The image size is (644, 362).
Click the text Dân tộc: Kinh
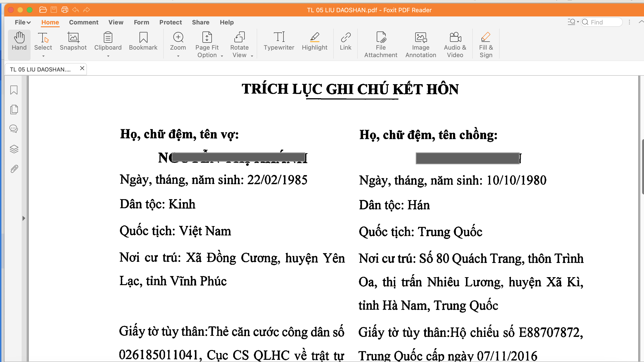click(x=157, y=204)
